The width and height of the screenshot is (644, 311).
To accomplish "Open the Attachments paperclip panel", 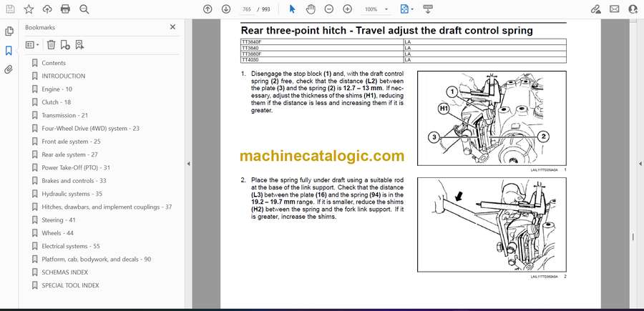I will [x=9, y=69].
